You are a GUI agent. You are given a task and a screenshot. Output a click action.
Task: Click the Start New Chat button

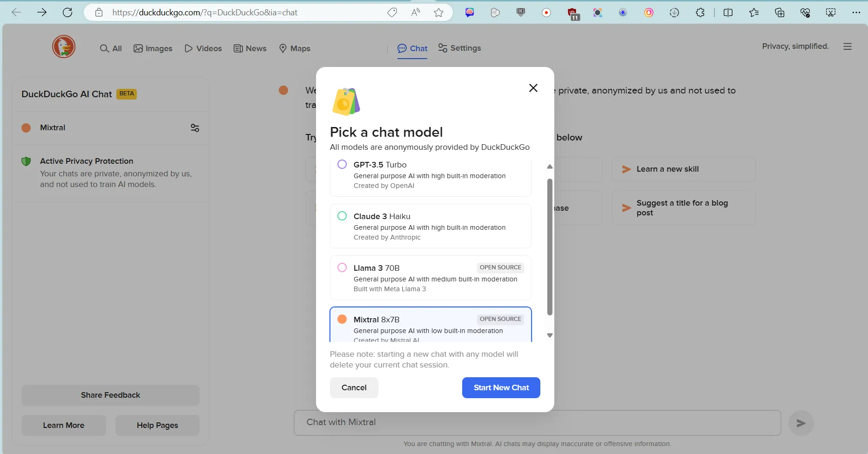[501, 387]
